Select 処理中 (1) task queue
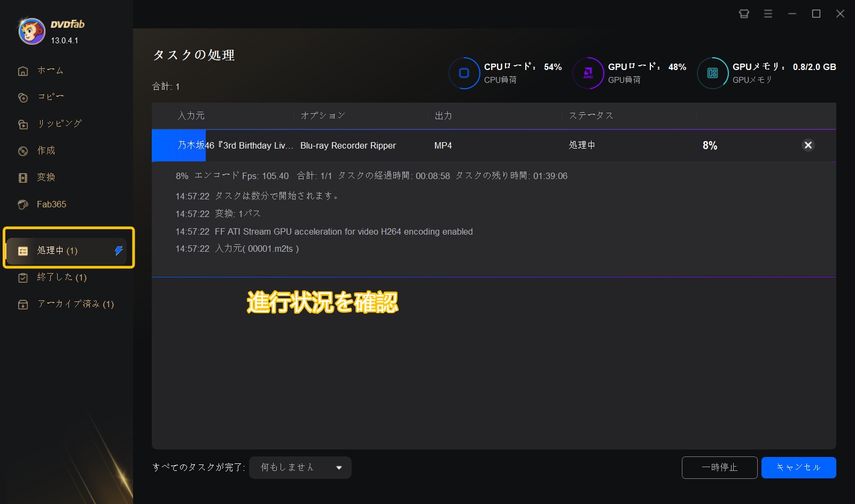This screenshot has height=504, width=855. (x=67, y=251)
